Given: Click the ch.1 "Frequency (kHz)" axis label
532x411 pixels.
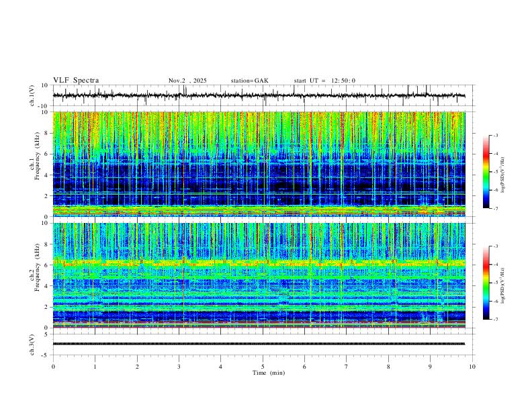Looking at the screenshot, I should point(37,156).
